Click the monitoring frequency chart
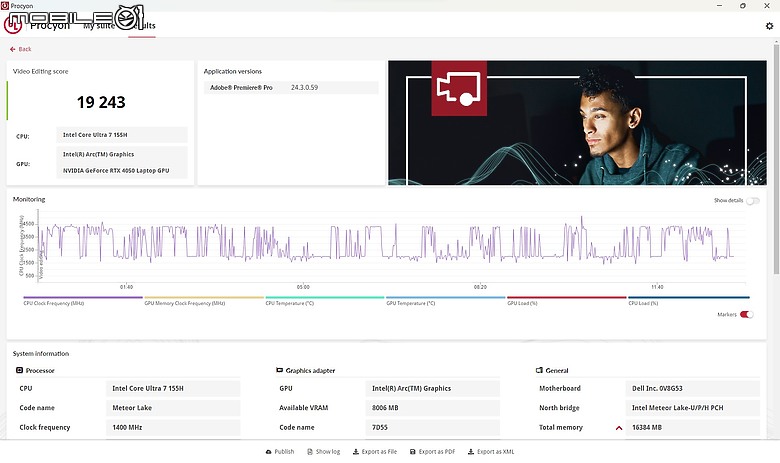The height and width of the screenshot is (463, 780). (x=391, y=246)
